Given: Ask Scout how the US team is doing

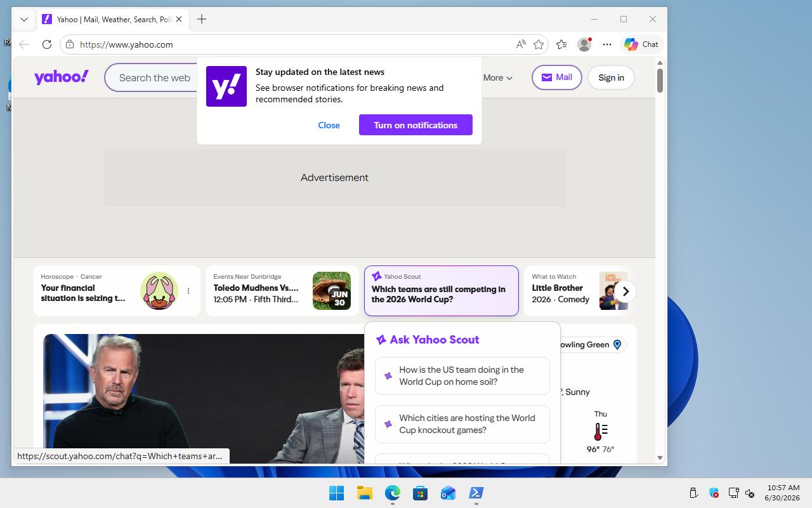Looking at the screenshot, I should pyautogui.click(x=462, y=376).
